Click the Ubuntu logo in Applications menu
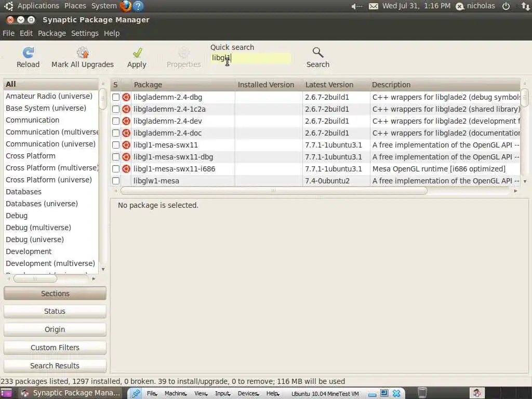Image resolution: width=532 pixels, height=399 pixels. [8, 6]
